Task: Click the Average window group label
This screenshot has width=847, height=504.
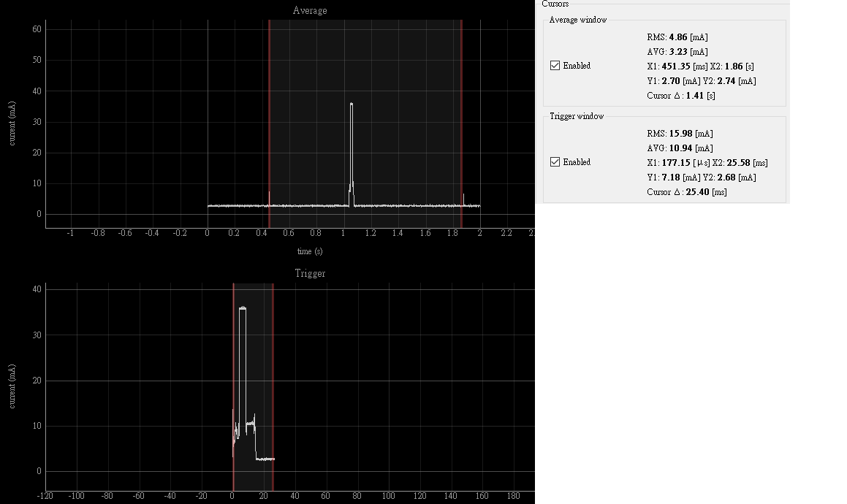Action: point(578,20)
